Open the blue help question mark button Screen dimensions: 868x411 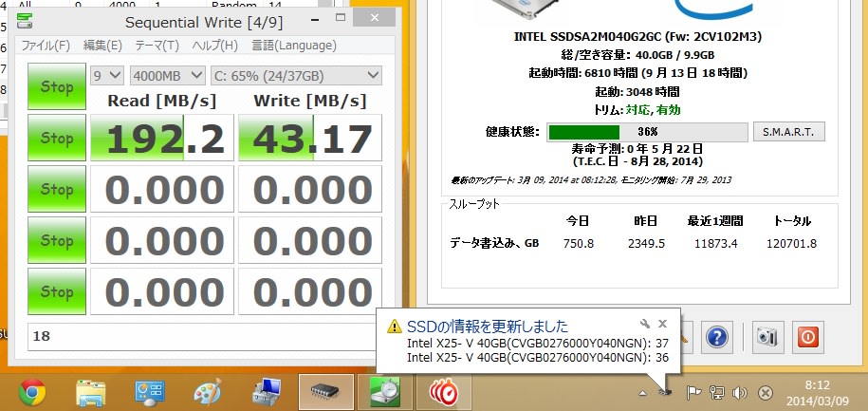tap(717, 337)
